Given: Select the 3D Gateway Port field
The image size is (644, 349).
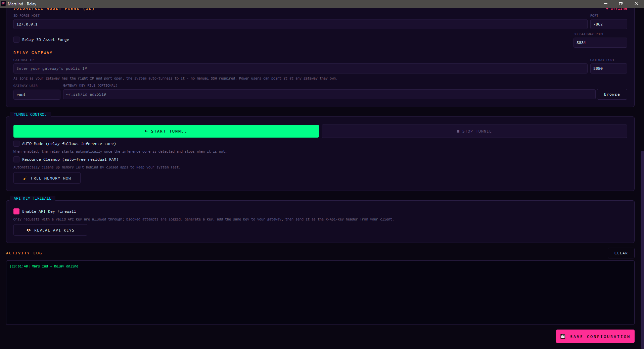Looking at the screenshot, I should 600,43.
